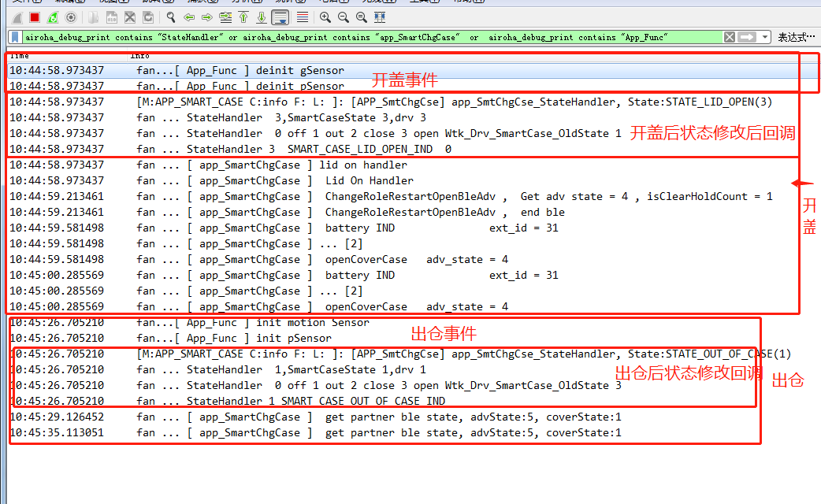Start capturing packets with the shark fin icon
This screenshot has height=504, width=821.
[x=17, y=18]
